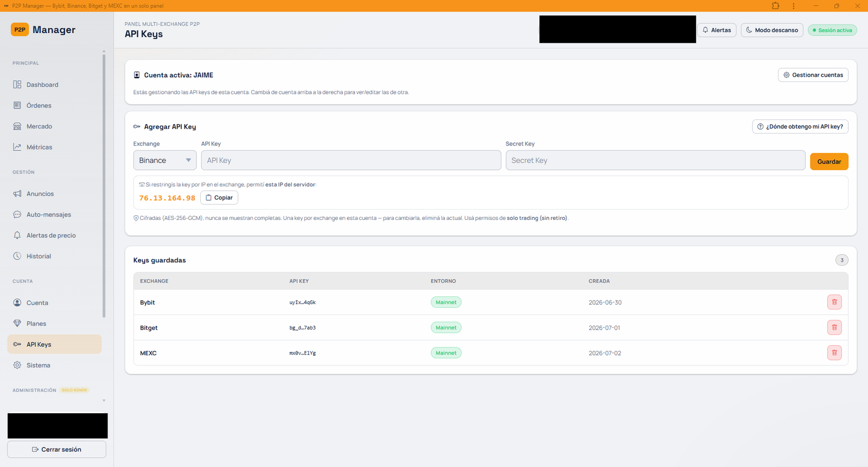Click the ENTORNO column header
The image size is (868, 467).
[x=443, y=281]
